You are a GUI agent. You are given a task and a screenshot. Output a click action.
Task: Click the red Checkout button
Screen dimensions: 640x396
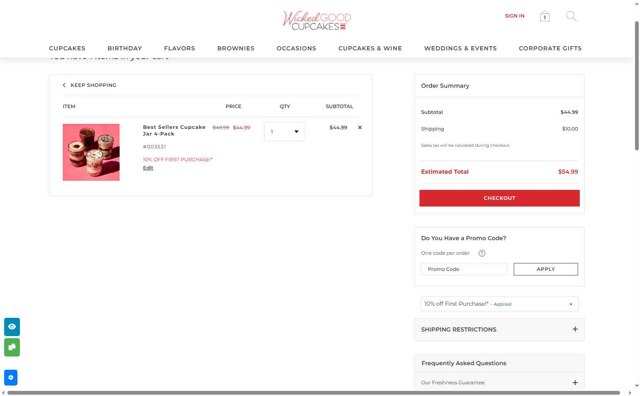coord(499,198)
